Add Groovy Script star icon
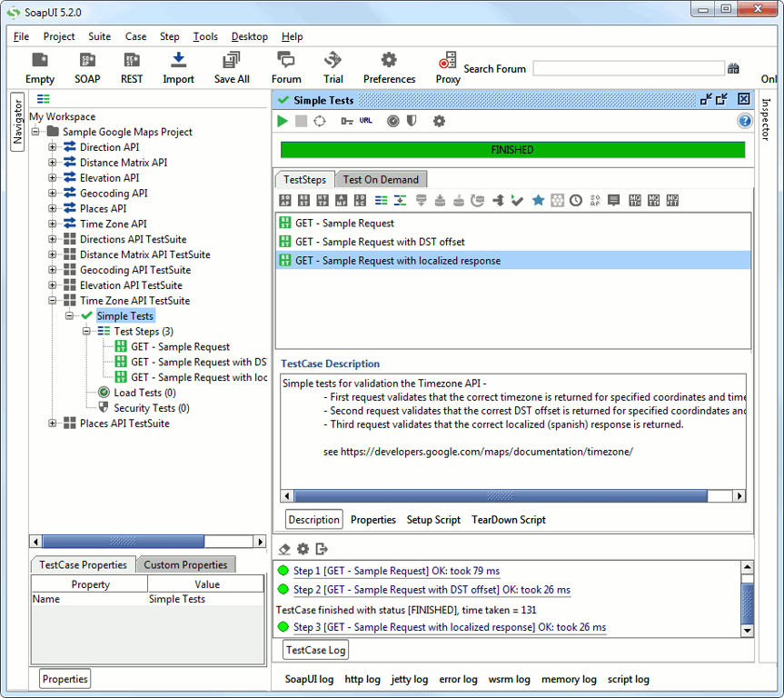Image resolution: width=784 pixels, height=698 pixels. [538, 201]
